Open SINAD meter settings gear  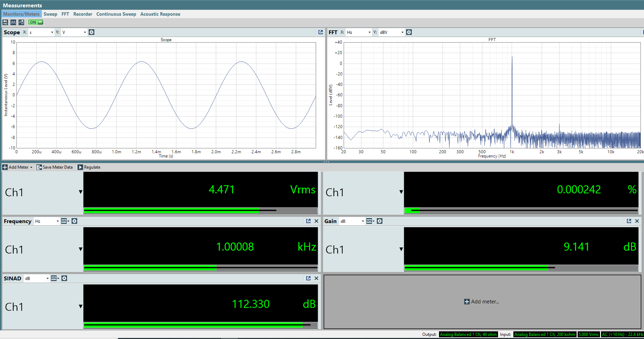[x=64, y=278]
